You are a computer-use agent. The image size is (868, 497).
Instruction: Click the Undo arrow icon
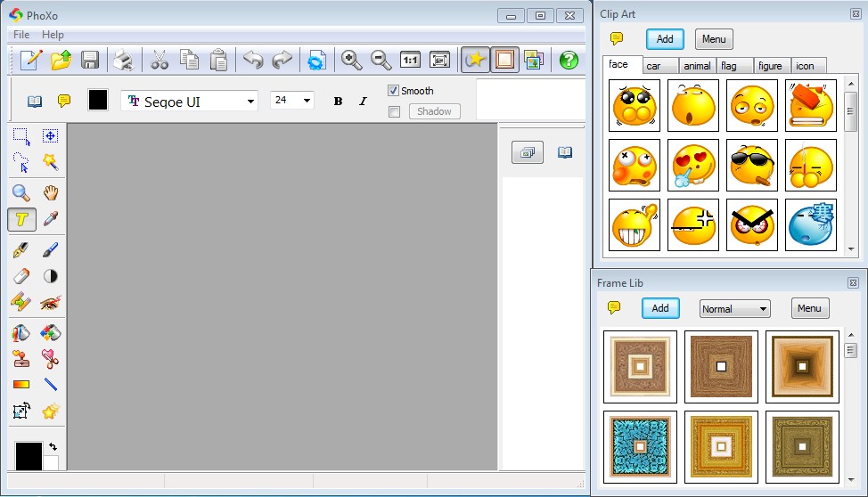coord(253,60)
